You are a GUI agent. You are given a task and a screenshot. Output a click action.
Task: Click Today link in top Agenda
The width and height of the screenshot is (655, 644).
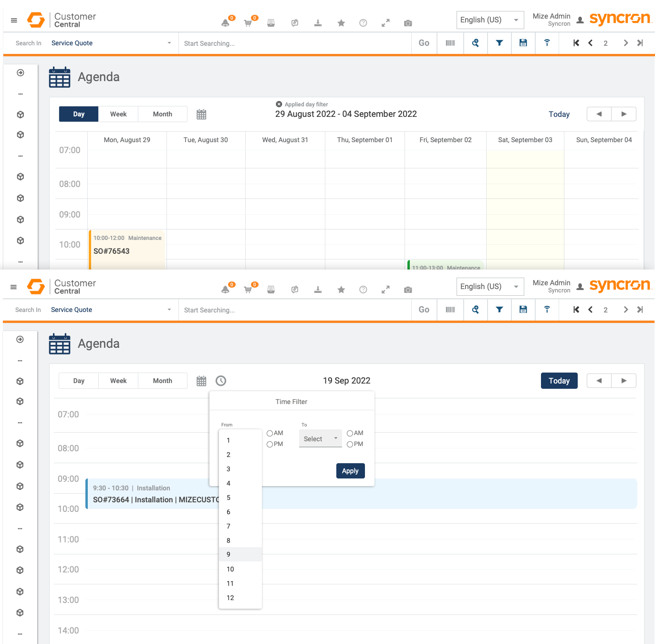(x=559, y=114)
